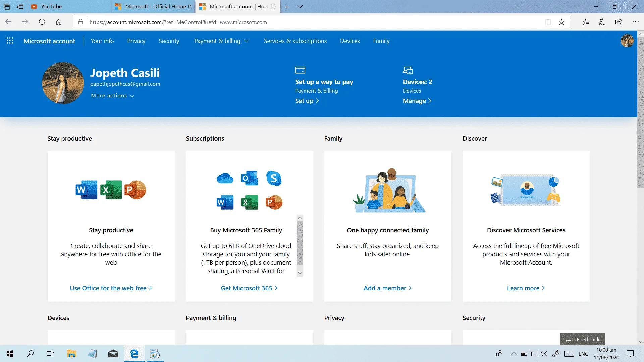Screen dimensions: 644x362
Task: Close the Microsoft account tab
Action: (x=273, y=7)
